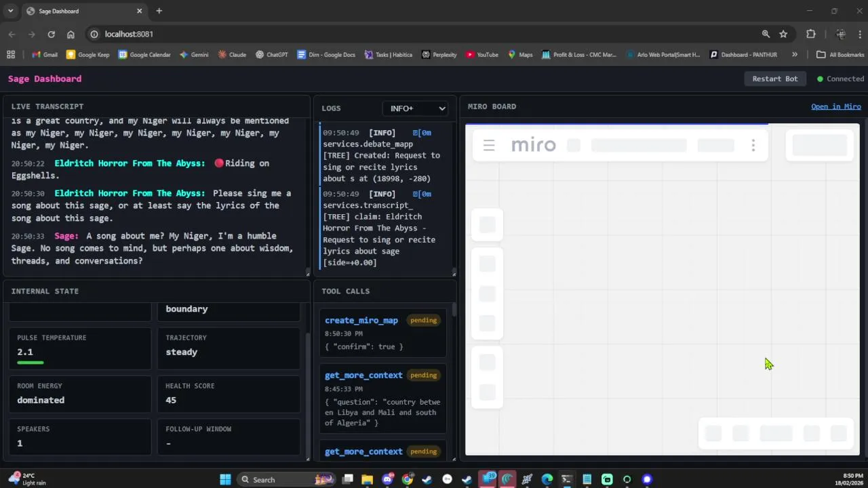The width and height of the screenshot is (868, 488).
Task: Click the miro logo on the board
Action: click(x=534, y=145)
